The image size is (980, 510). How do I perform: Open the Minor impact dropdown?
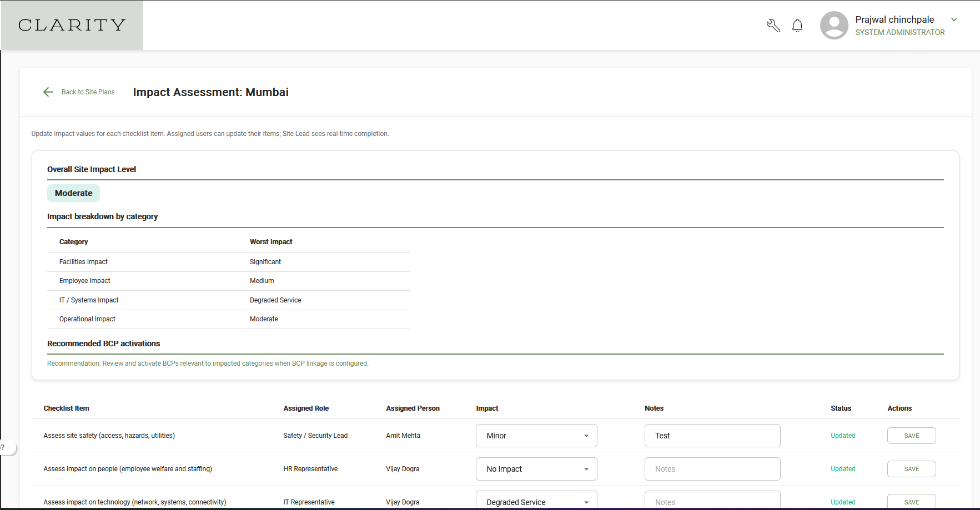(536, 436)
